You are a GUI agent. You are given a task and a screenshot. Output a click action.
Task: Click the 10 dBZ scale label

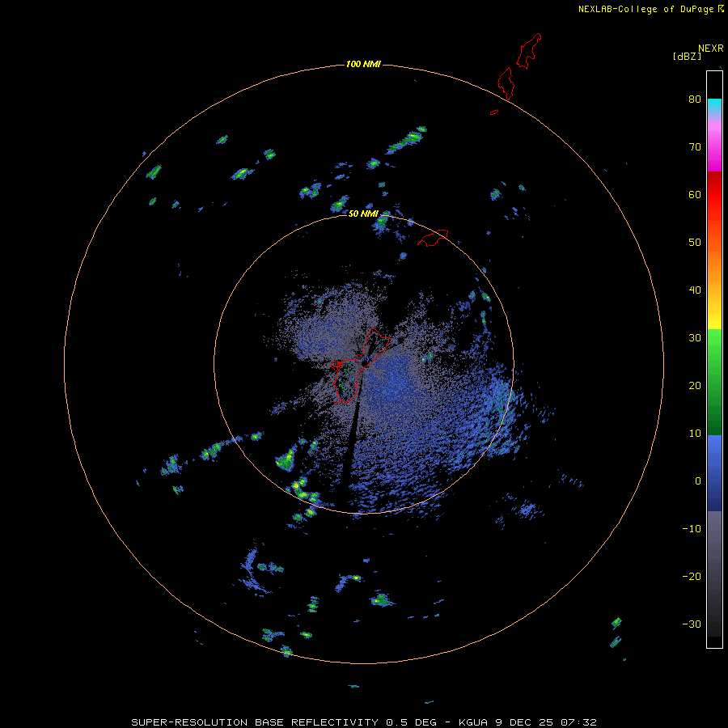pos(695,434)
